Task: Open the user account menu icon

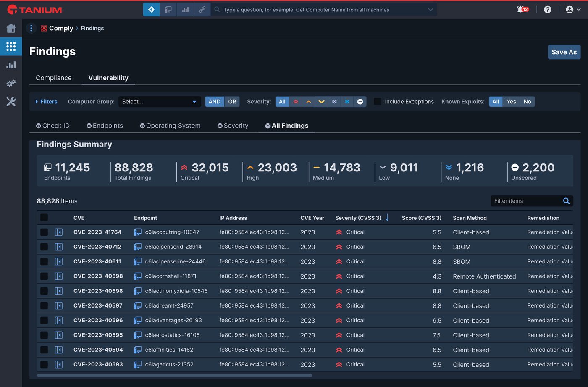Action: click(573, 9)
